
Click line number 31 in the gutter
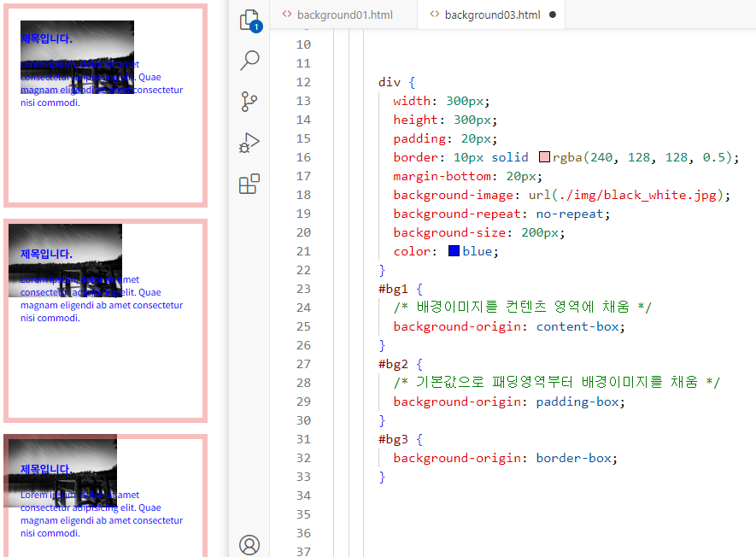(303, 439)
